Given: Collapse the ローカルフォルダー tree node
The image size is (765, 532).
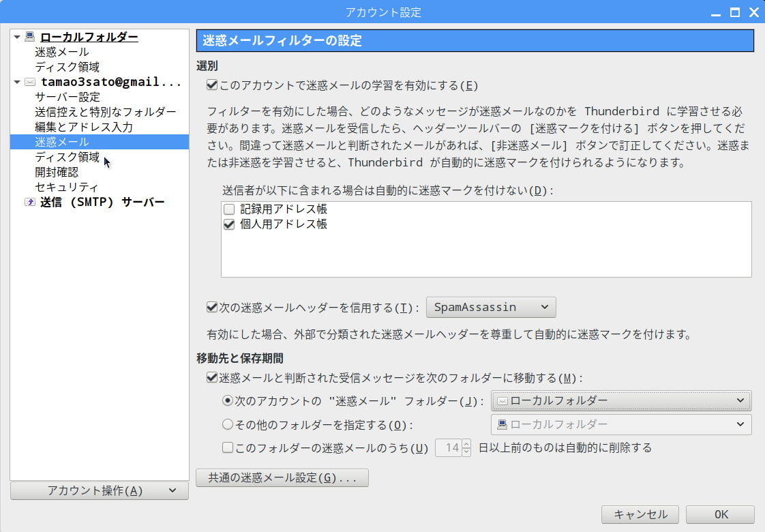Looking at the screenshot, I should click(x=17, y=37).
